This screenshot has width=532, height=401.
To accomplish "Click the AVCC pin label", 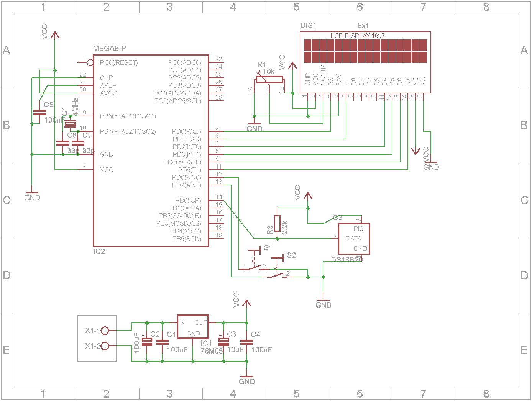I will (108, 93).
